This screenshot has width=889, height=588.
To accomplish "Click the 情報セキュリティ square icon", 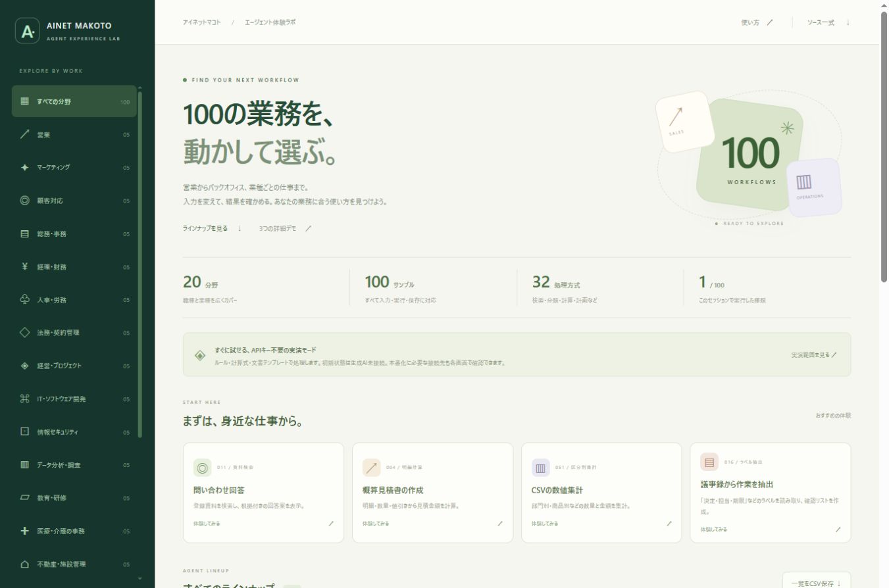I will (x=25, y=431).
